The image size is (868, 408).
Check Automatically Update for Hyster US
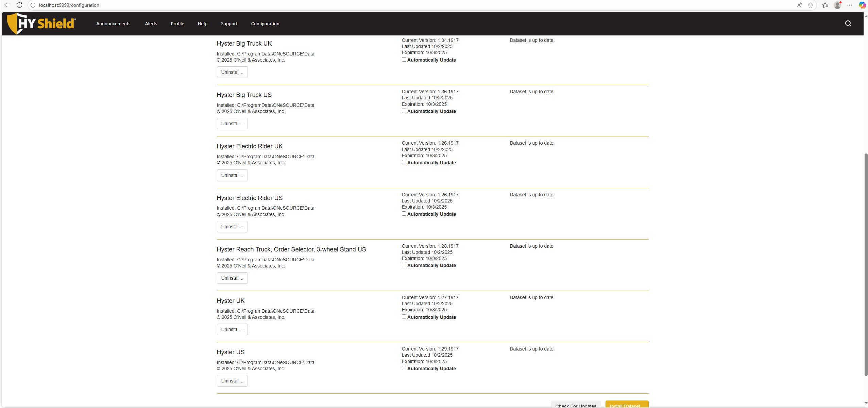(x=404, y=368)
